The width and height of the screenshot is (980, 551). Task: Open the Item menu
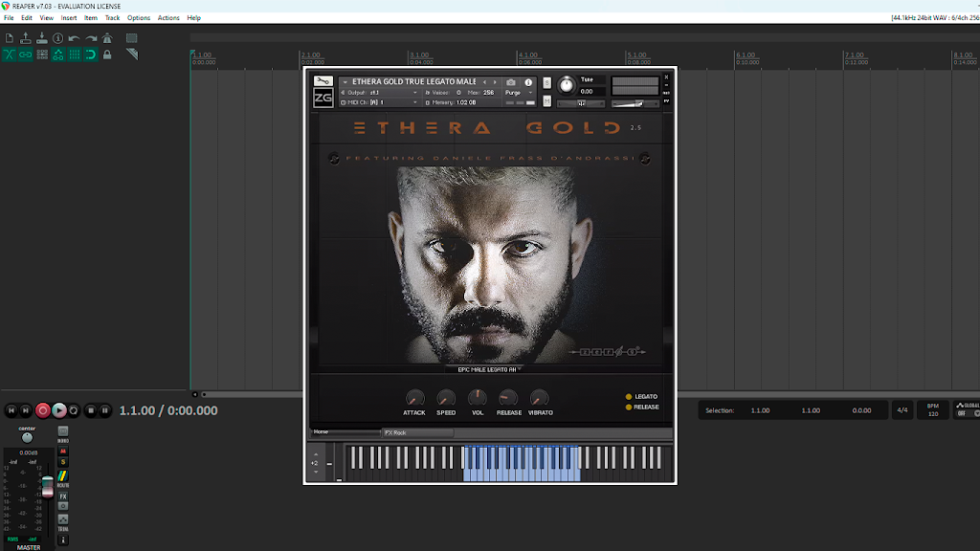click(x=91, y=18)
